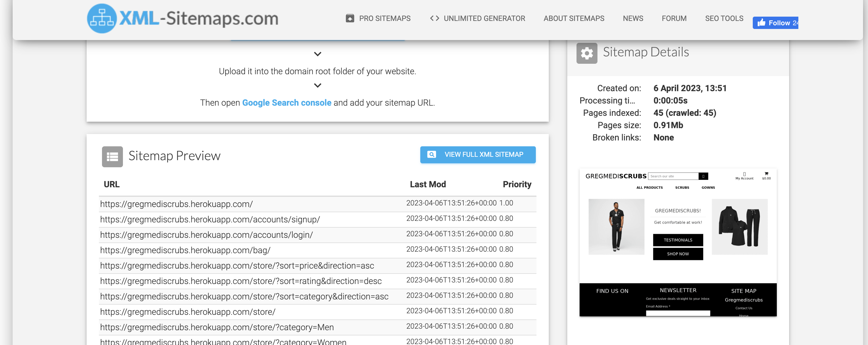Click the magnifier icon on View Full XML button
This screenshot has height=345, width=868.
pos(431,155)
